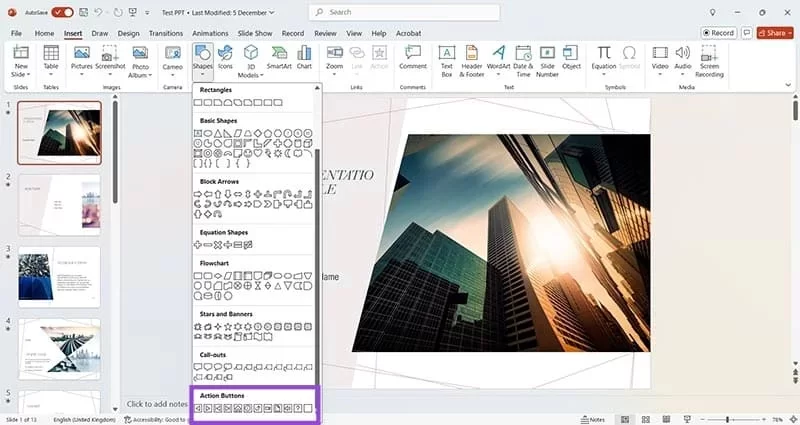Screen dimensions: 800x425
Task: Open the Notes pane from the status bar
Action: [x=592, y=419]
